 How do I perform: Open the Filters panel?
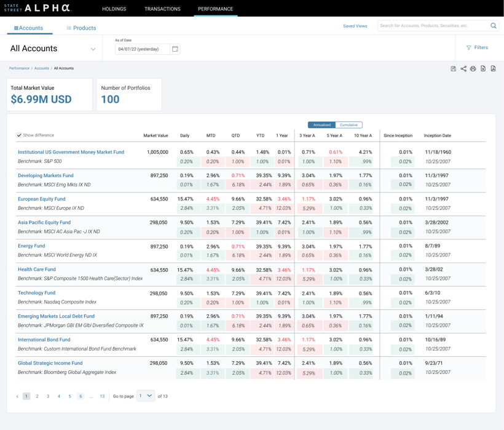477,47
